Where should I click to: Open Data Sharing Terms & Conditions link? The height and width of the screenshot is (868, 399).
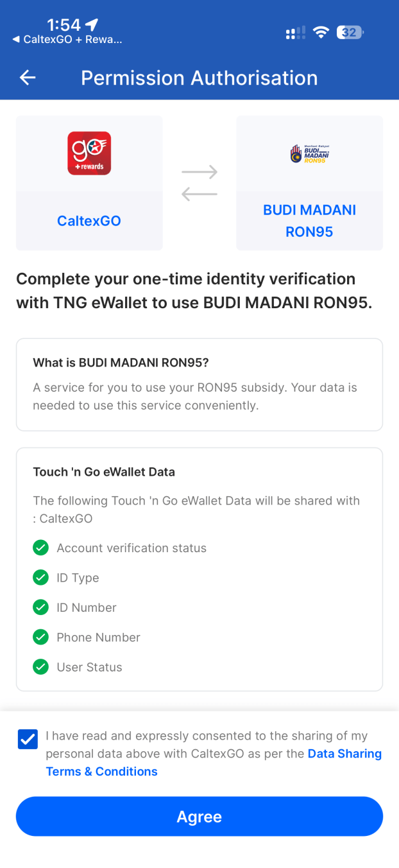214,763
